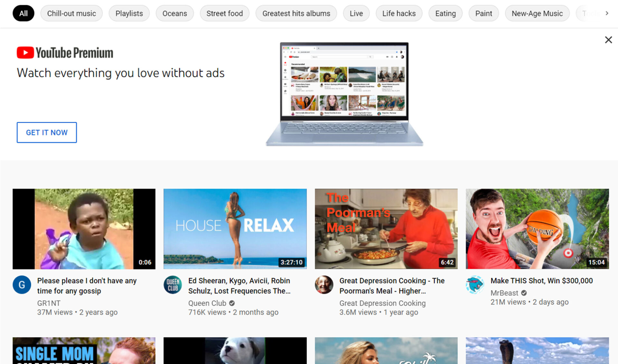The image size is (618, 364).
Task: Open MrBeast basketball shot thumbnail
Action: tap(537, 229)
